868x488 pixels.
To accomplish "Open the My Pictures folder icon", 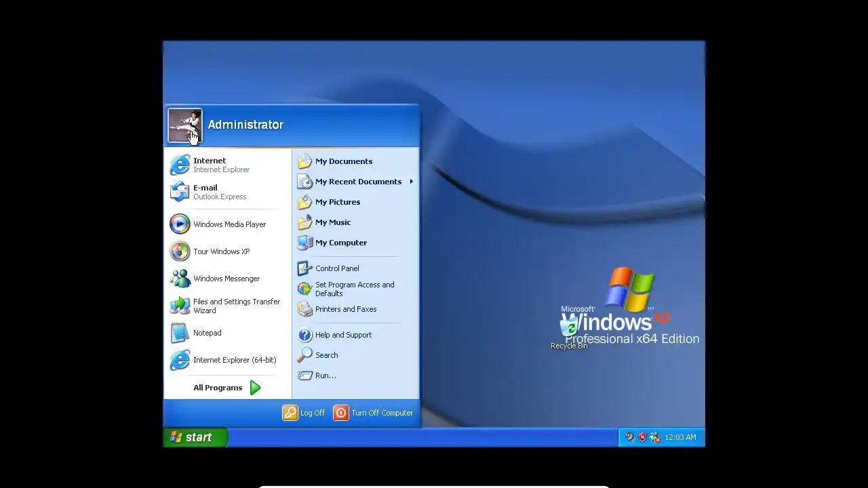I will tap(304, 201).
